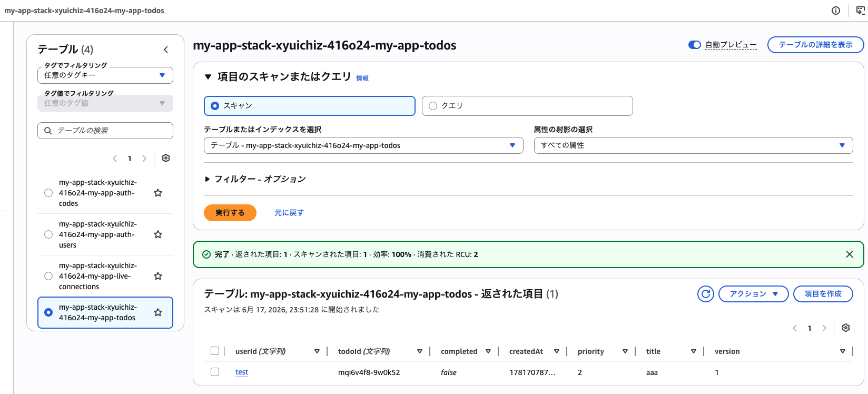Click the 項目を作成 button
The height and width of the screenshot is (394, 868).
[x=823, y=294]
